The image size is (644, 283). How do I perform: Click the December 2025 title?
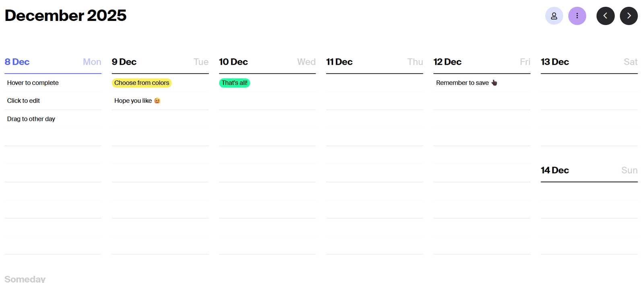[x=66, y=16]
